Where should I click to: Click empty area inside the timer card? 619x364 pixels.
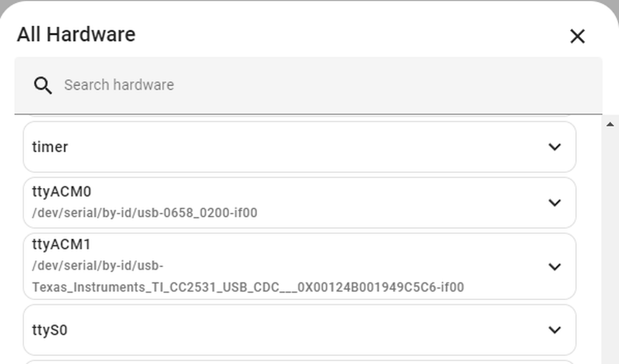pos(305,147)
